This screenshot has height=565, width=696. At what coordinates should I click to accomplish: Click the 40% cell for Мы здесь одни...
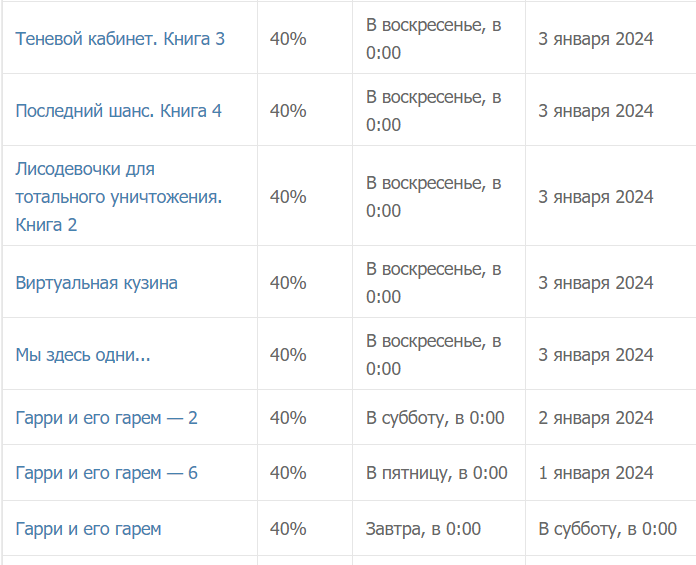point(288,355)
